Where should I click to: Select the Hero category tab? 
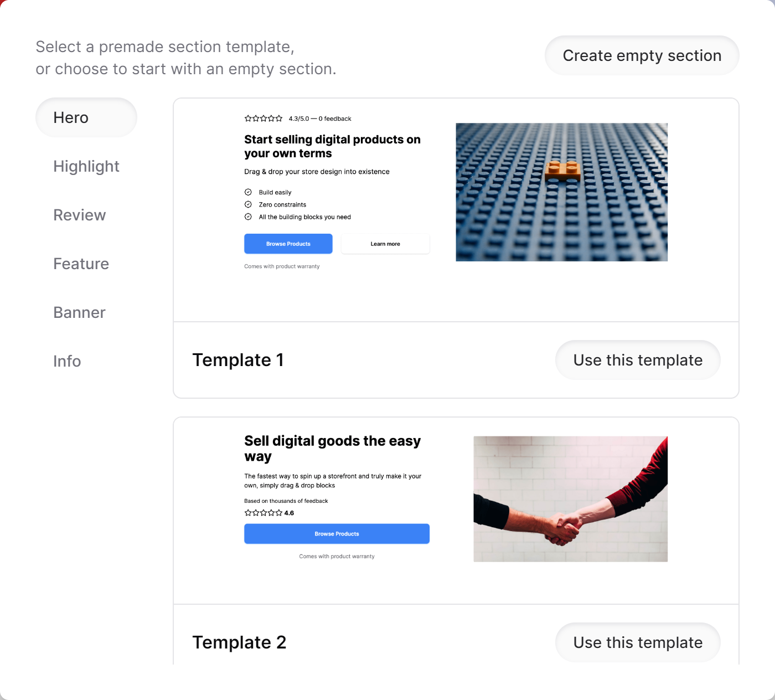pos(86,117)
